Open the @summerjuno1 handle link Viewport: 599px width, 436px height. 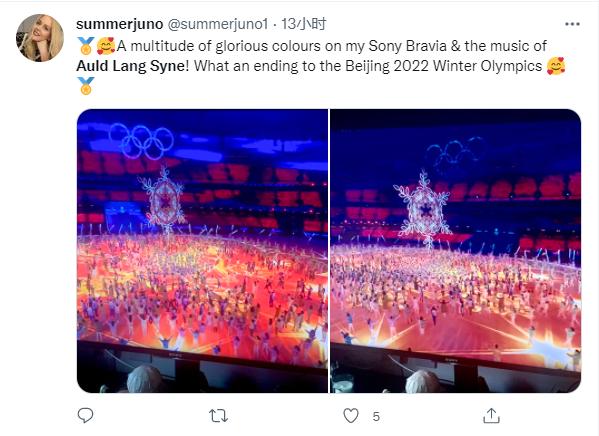pos(218,24)
